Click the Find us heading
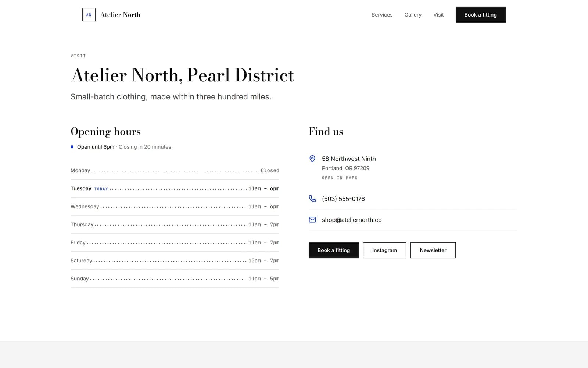This screenshot has width=588, height=368. pos(326,131)
